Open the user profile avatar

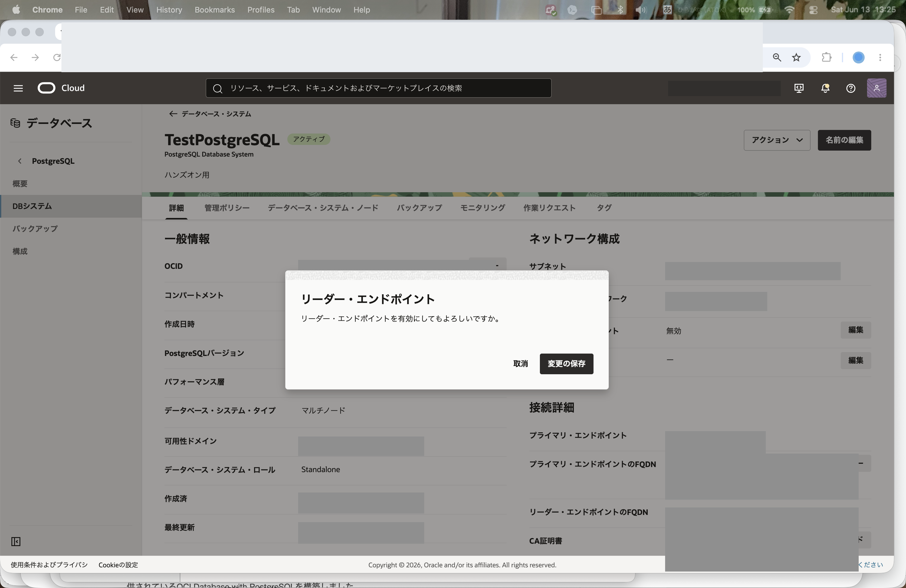click(876, 88)
